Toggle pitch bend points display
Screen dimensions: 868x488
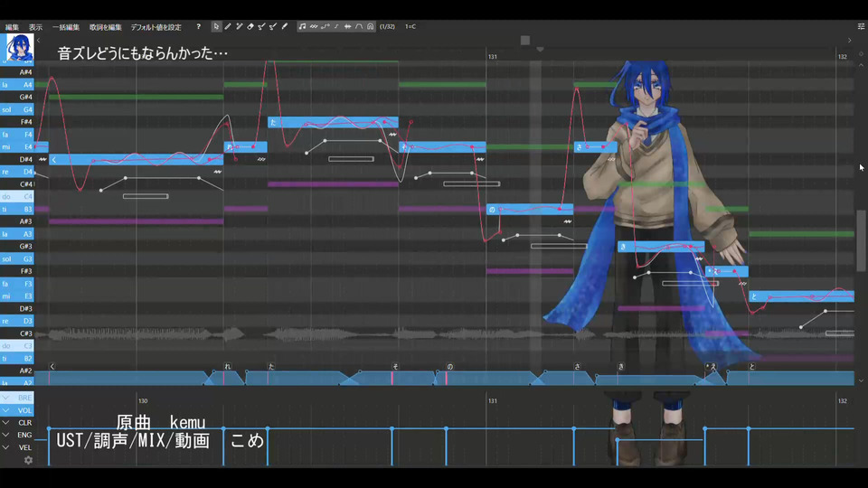point(325,26)
